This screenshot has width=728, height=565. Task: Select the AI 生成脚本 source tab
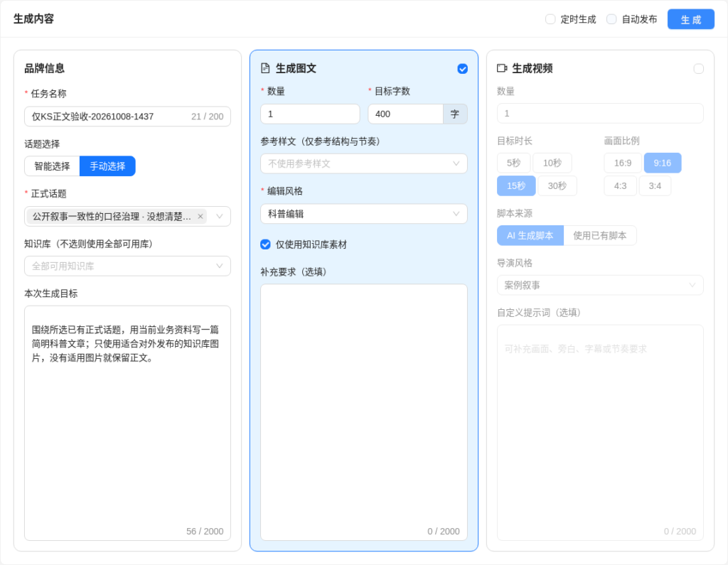tap(530, 235)
